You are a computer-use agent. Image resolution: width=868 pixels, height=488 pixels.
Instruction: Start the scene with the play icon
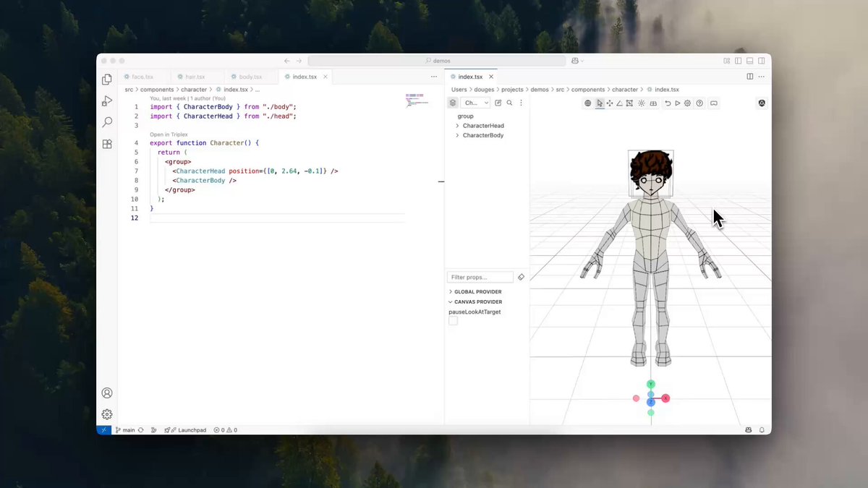point(678,103)
